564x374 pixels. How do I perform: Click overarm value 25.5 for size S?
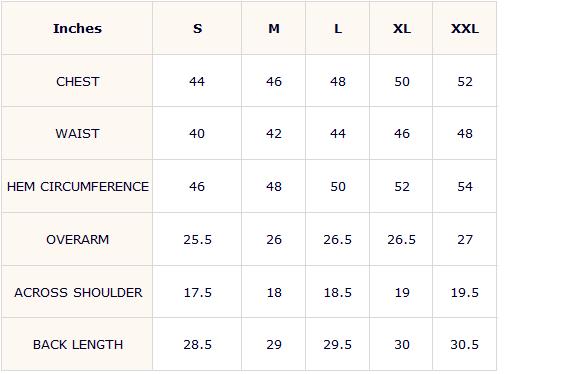[197, 240]
